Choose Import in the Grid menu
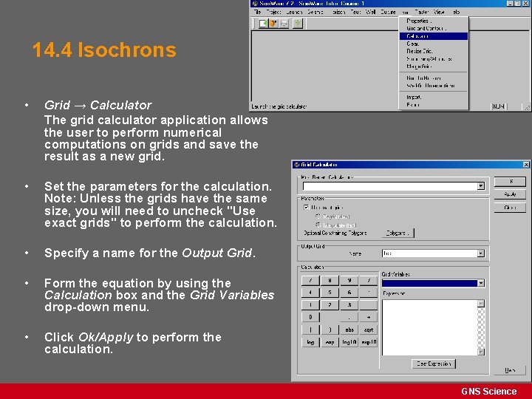 (x=434, y=97)
